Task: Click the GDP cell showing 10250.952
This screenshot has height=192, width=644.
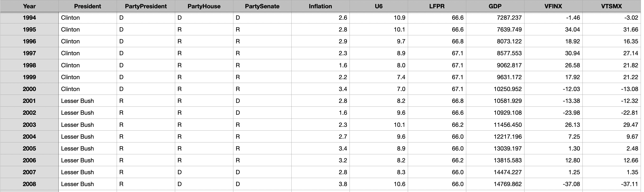Action: point(495,89)
